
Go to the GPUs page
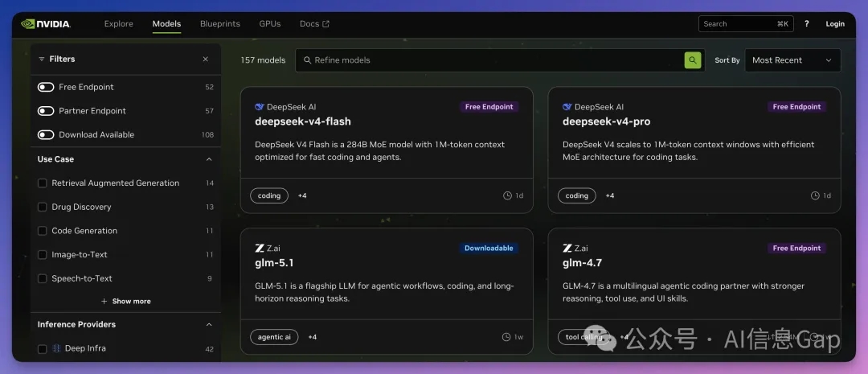coord(269,24)
